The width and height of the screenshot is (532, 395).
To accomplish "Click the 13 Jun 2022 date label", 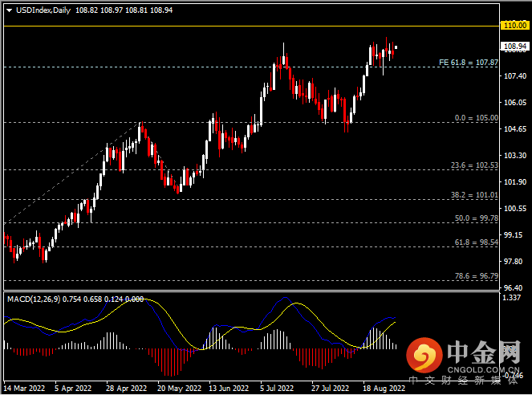I will click(229, 389).
